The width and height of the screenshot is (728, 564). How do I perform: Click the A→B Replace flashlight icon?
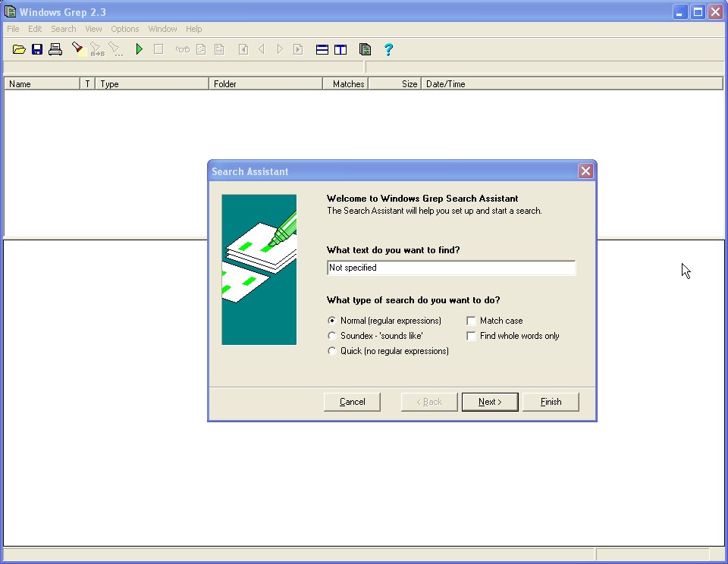(97, 49)
